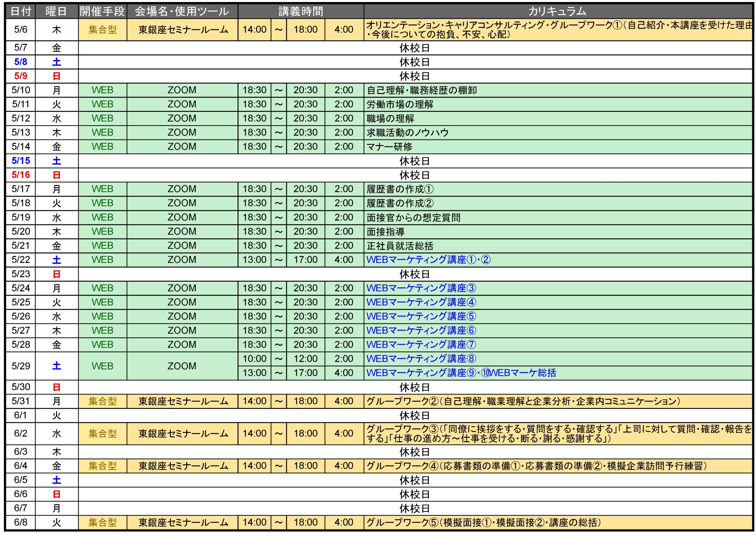Click the 曜日 column header
Screen dimensions: 756x536
[x=56, y=12]
